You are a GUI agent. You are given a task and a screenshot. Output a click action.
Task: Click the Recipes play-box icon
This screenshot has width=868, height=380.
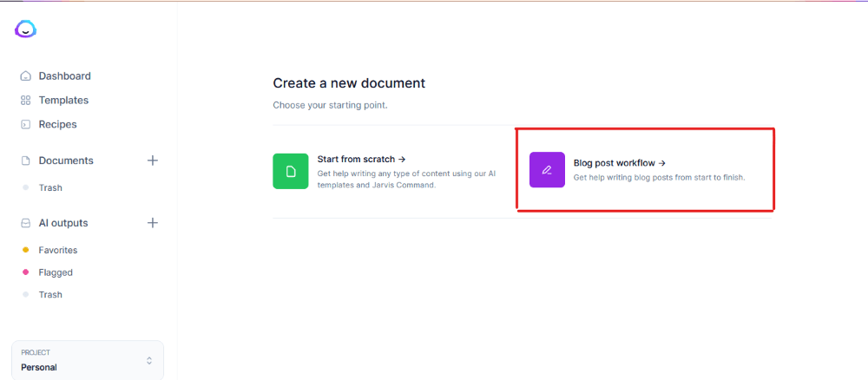click(25, 124)
